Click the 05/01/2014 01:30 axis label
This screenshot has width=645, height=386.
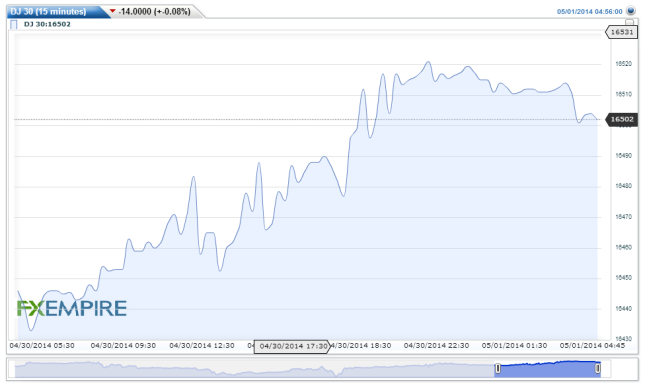(x=515, y=346)
